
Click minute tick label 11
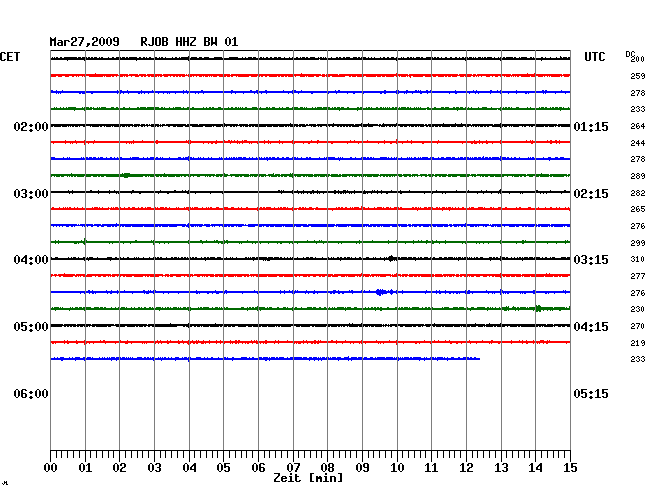[431, 468]
